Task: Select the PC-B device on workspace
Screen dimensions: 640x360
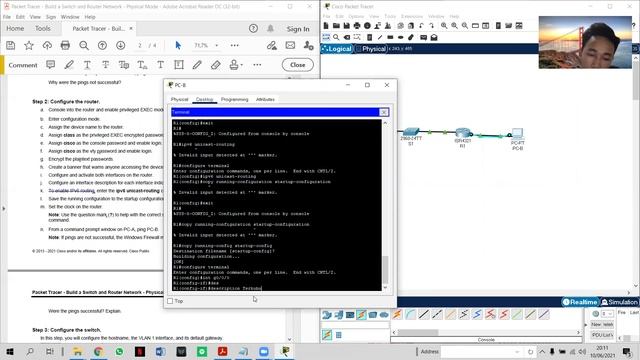Action: click(x=517, y=134)
